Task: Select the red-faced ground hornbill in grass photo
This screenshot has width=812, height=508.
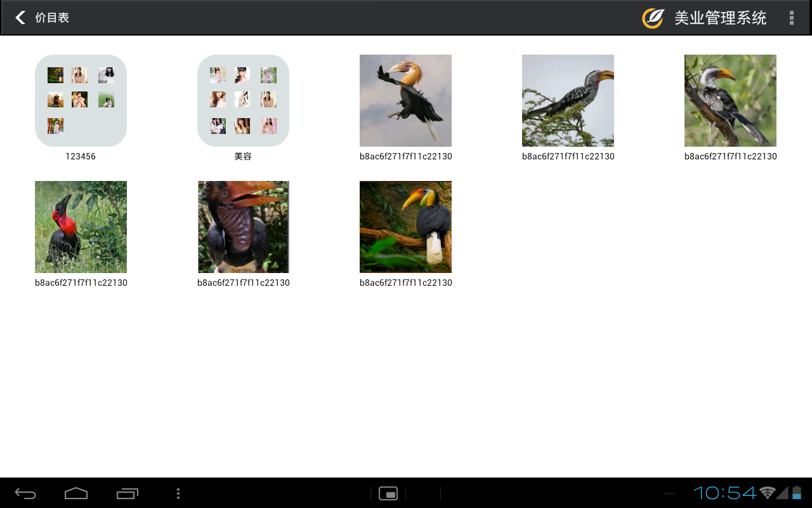Action: (x=81, y=227)
